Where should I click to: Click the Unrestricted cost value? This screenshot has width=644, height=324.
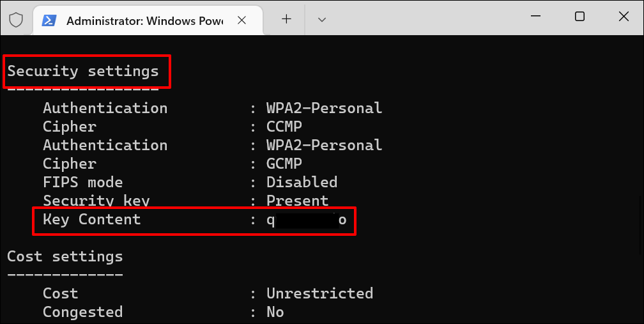pyautogui.click(x=319, y=293)
